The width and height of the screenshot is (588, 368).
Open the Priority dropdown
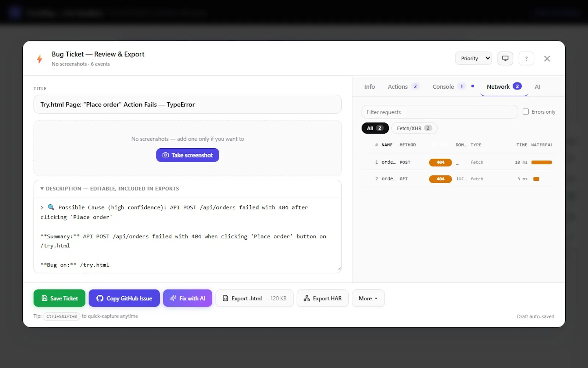[474, 59]
